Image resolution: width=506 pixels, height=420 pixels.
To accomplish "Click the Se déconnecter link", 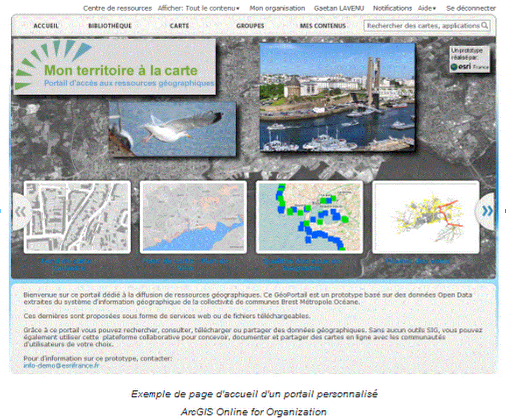I will 471,9.
